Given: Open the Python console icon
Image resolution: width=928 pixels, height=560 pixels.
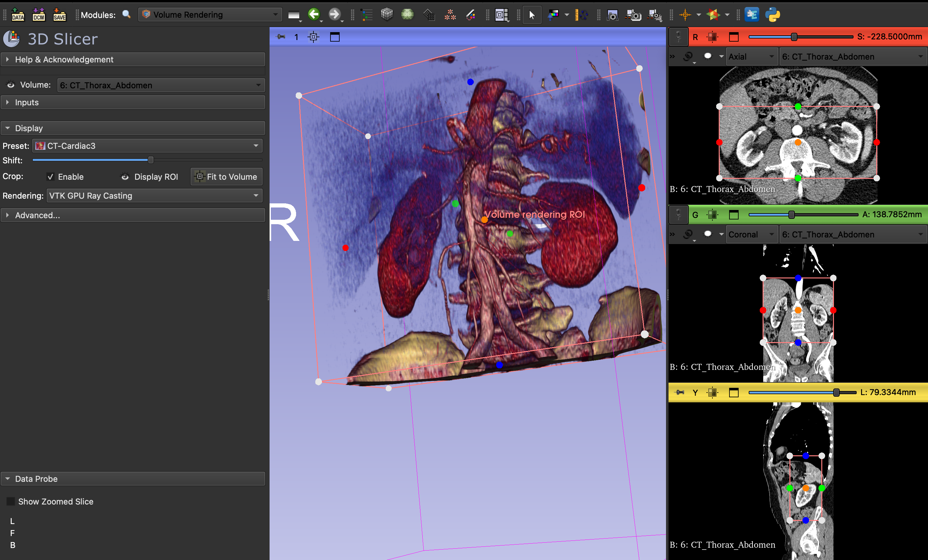Looking at the screenshot, I should (x=772, y=15).
